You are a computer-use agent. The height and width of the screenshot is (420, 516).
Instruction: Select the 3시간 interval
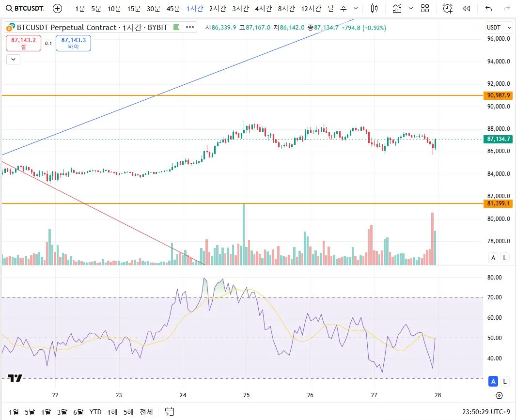tap(240, 9)
